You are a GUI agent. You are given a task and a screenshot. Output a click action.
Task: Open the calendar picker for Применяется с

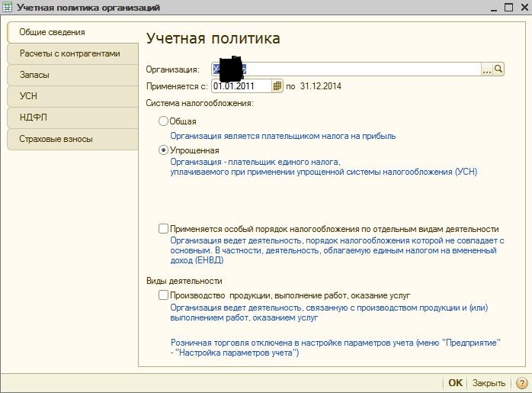(277, 86)
